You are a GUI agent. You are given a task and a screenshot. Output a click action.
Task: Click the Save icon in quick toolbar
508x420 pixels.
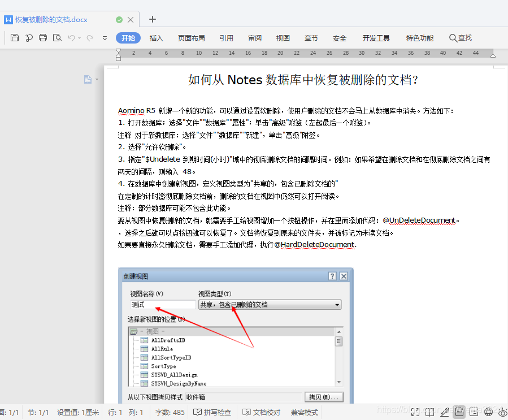15,38
